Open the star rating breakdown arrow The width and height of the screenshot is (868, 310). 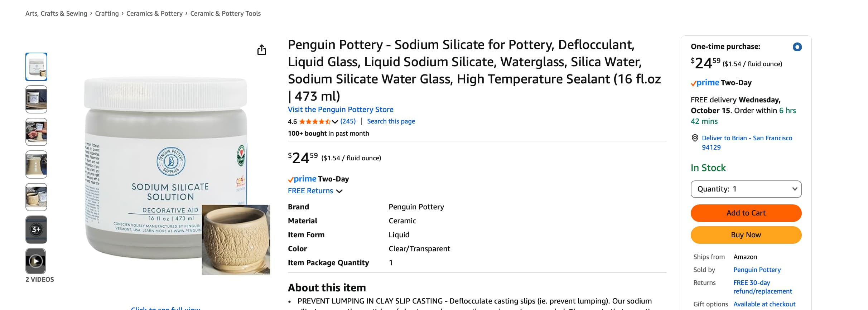click(x=335, y=122)
